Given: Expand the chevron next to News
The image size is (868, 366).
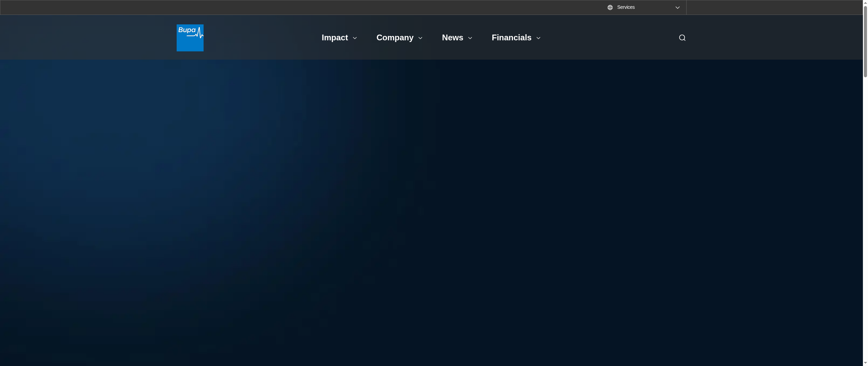Looking at the screenshot, I should (x=470, y=38).
